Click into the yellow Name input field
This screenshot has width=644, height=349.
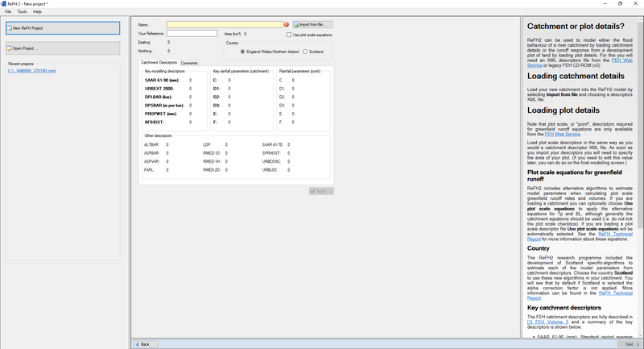225,25
